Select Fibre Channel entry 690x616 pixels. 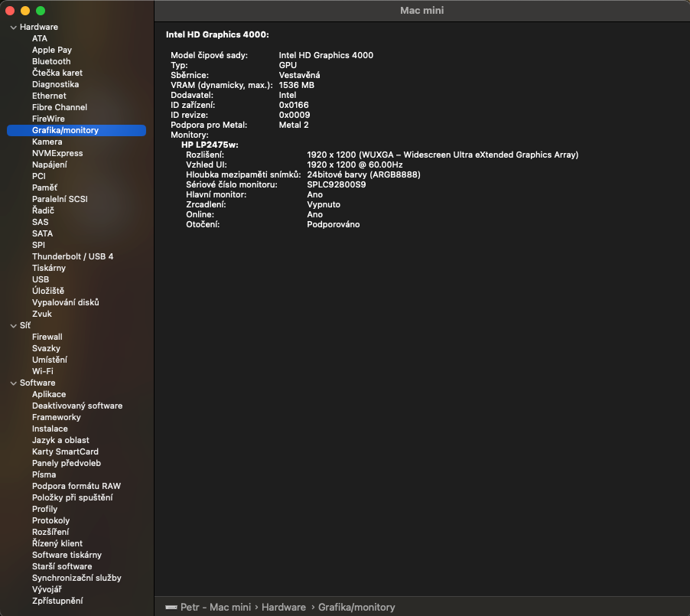coord(60,107)
